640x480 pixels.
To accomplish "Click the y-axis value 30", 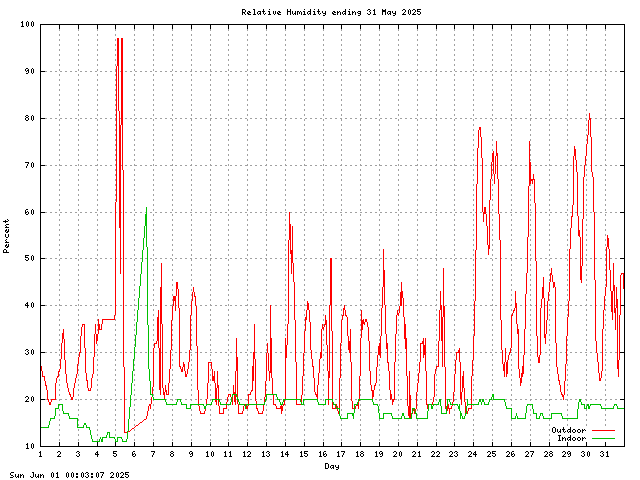I will click(30, 352).
